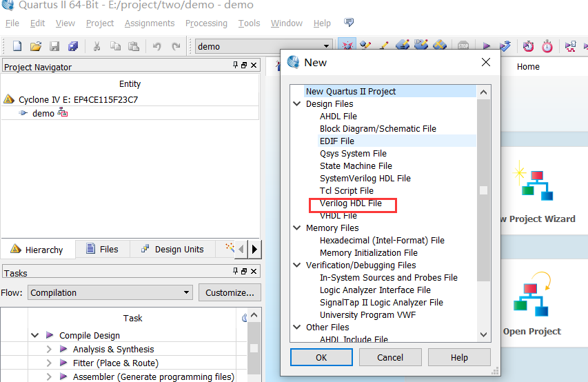Screen dimensions: 588x382
Task: Open the View menu
Action: pos(65,23)
